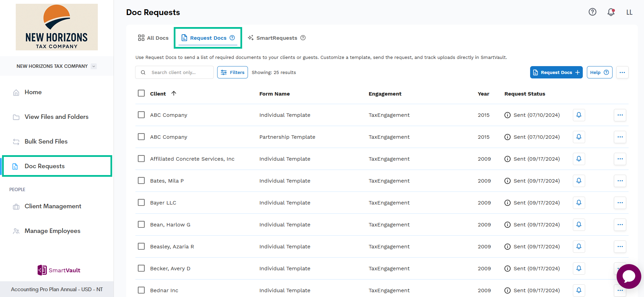This screenshot has width=644, height=297.
Task: Tick the select-all checkbox in table header
Action: tap(141, 93)
